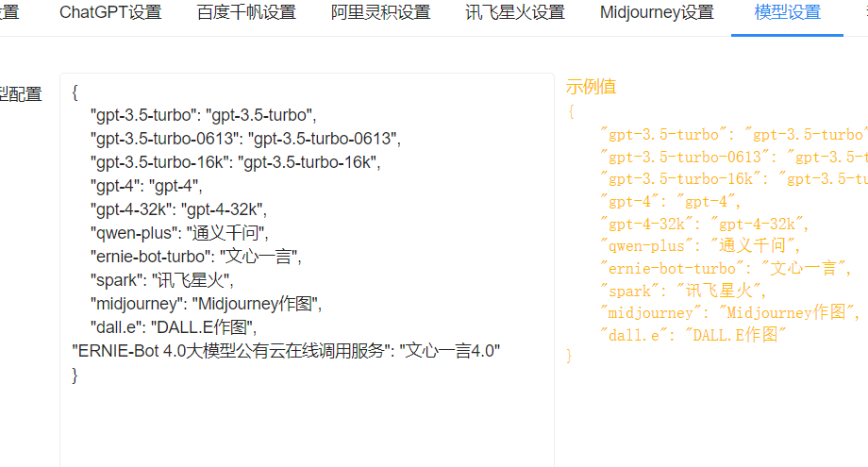
Task: Select the 阿里灵积设置 tab
Action: click(381, 12)
